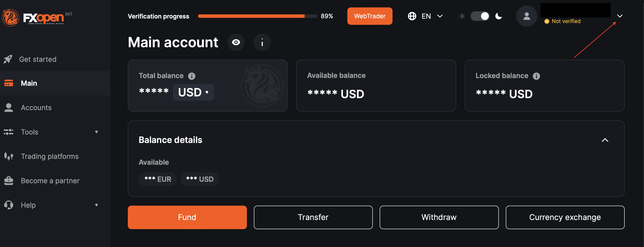
Task: Click the globe language icon
Action: point(412,16)
